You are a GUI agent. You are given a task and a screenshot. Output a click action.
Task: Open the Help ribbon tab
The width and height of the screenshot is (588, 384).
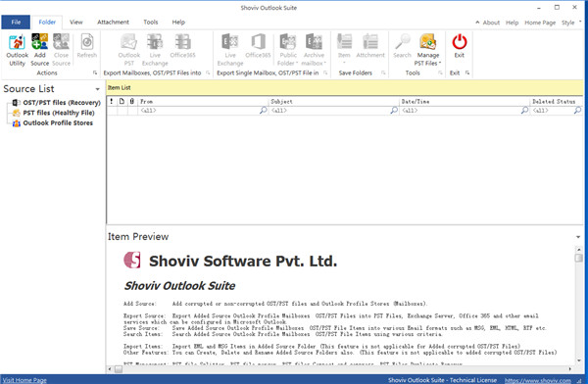(178, 23)
